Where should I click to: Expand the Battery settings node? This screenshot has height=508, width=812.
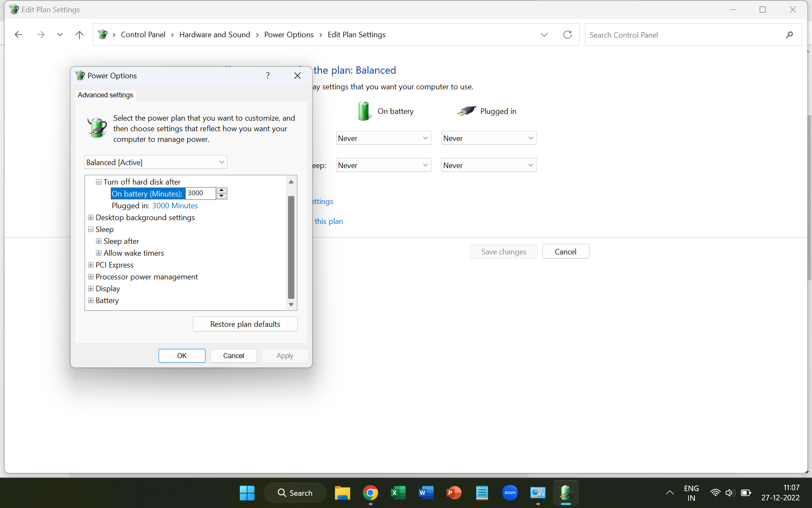91,301
